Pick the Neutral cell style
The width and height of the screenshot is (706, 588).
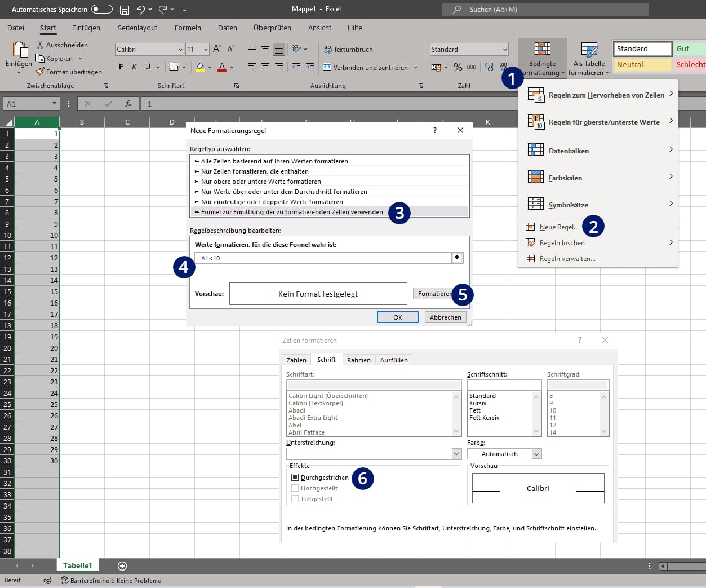(x=642, y=64)
